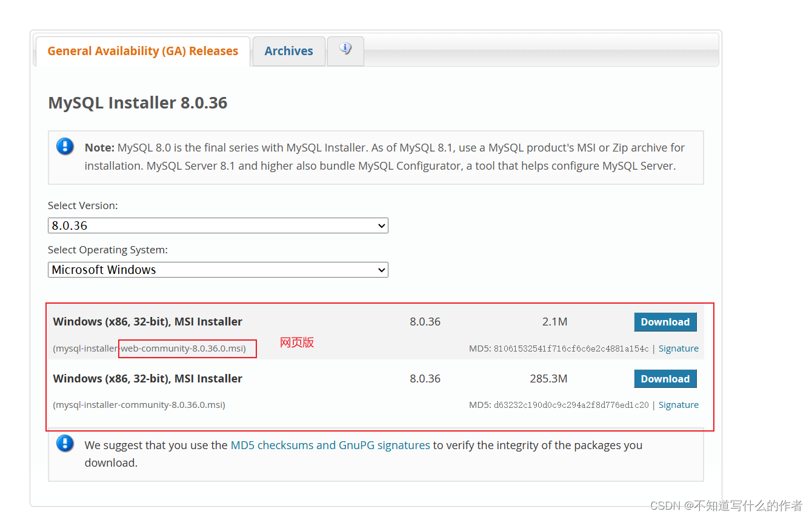
Task: Switch to the Archives tab
Action: [x=288, y=51]
